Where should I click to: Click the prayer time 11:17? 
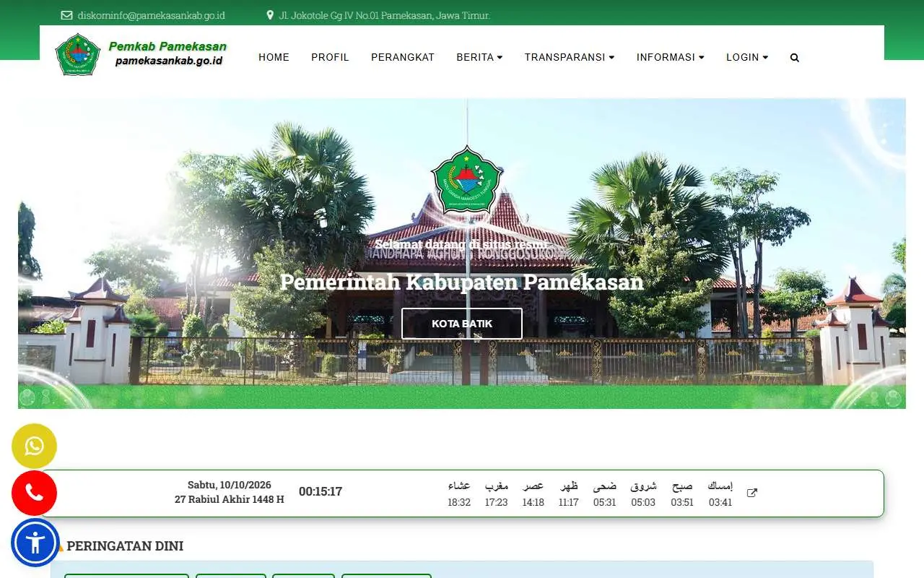(569, 502)
